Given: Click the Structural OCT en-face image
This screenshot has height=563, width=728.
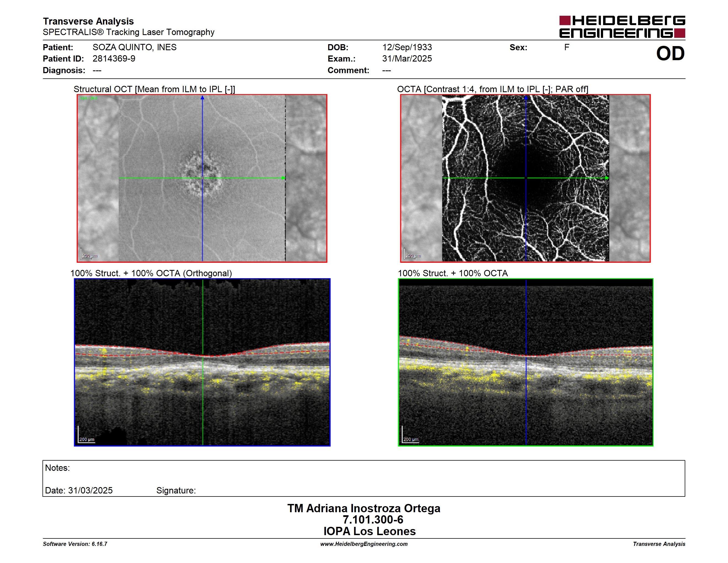Looking at the screenshot, I should (202, 178).
